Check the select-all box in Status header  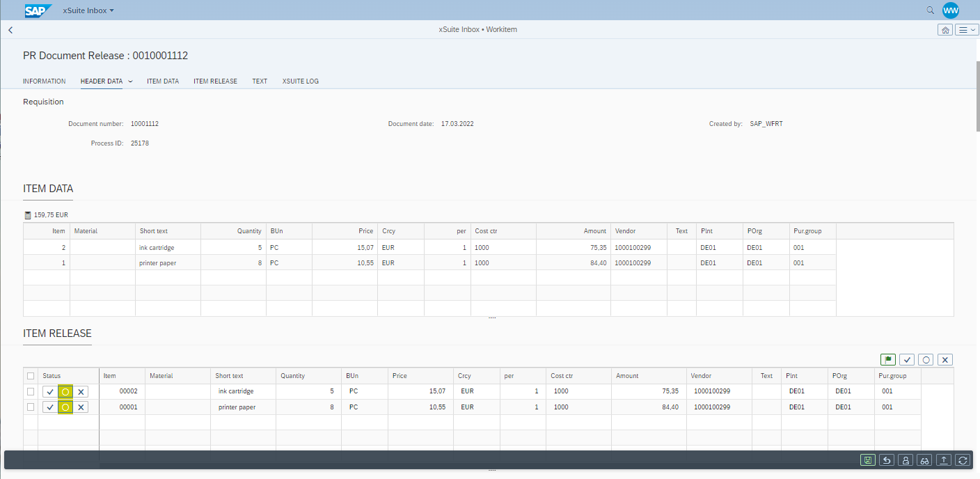pyautogui.click(x=31, y=376)
